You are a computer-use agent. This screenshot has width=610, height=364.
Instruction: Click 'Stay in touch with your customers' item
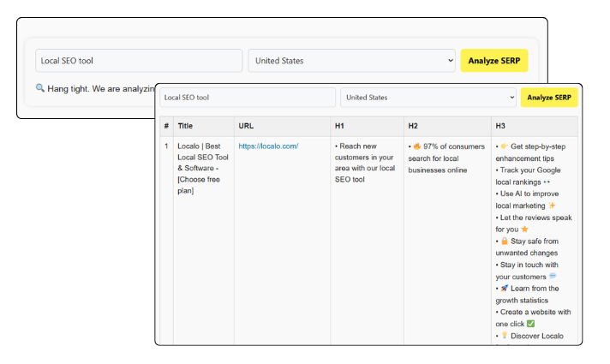click(x=527, y=271)
